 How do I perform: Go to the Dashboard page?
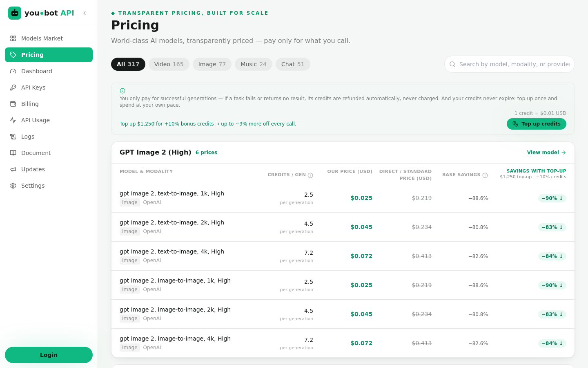(x=49, y=71)
